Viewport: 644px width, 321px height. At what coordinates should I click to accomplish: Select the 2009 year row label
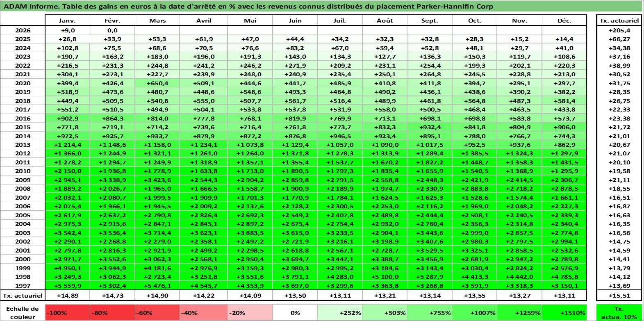coord(23,180)
